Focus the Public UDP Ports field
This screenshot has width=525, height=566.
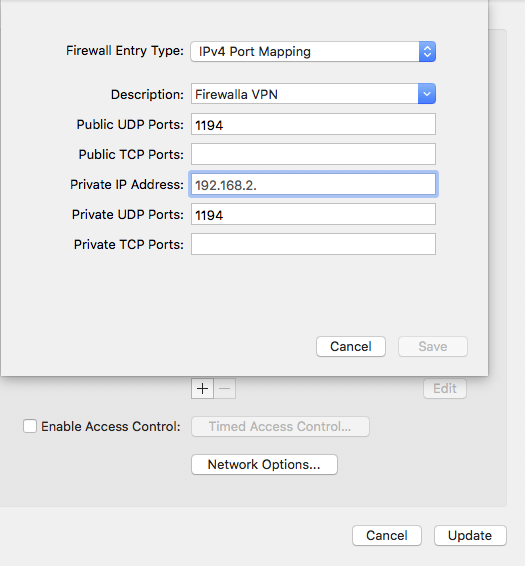coord(313,124)
